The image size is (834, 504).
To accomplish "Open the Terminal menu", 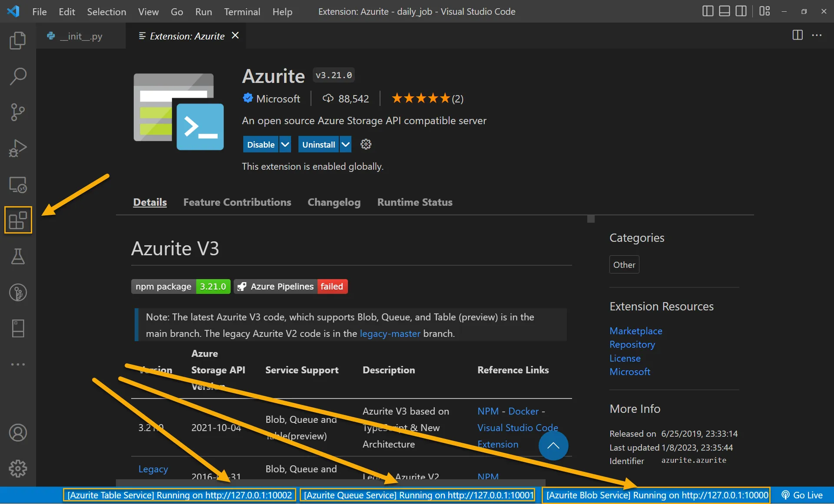I will coord(242,12).
